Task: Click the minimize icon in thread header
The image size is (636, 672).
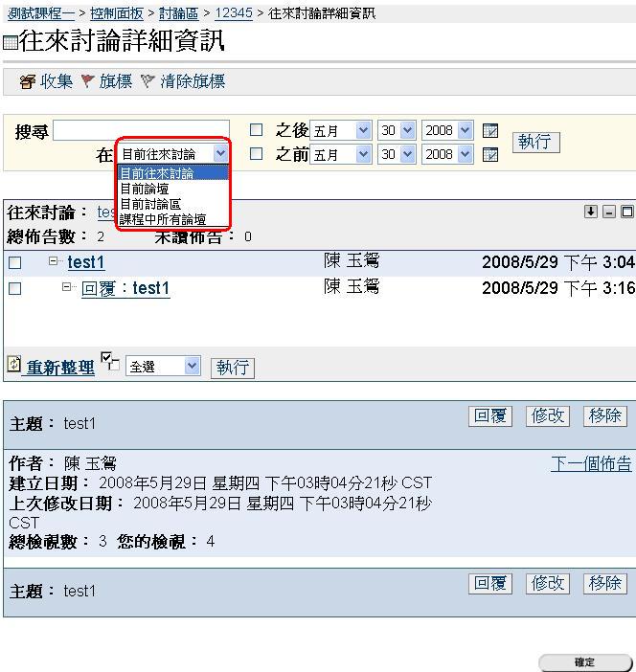Action: click(609, 212)
